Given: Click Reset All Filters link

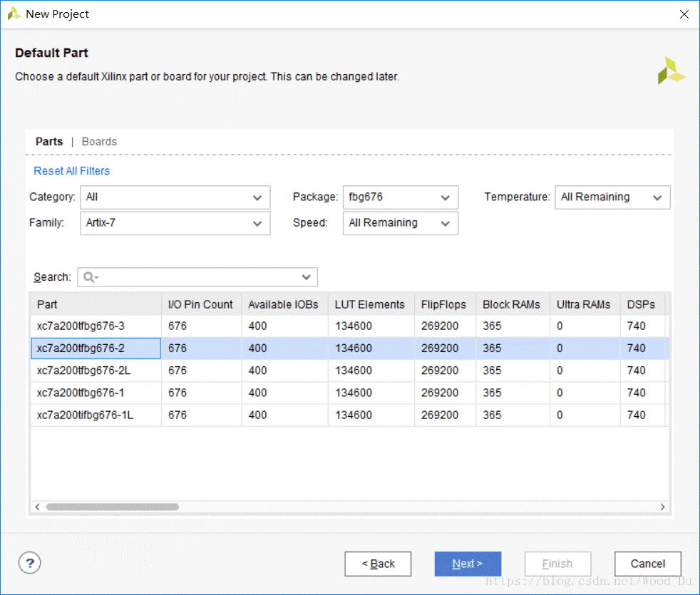Looking at the screenshot, I should [x=72, y=171].
